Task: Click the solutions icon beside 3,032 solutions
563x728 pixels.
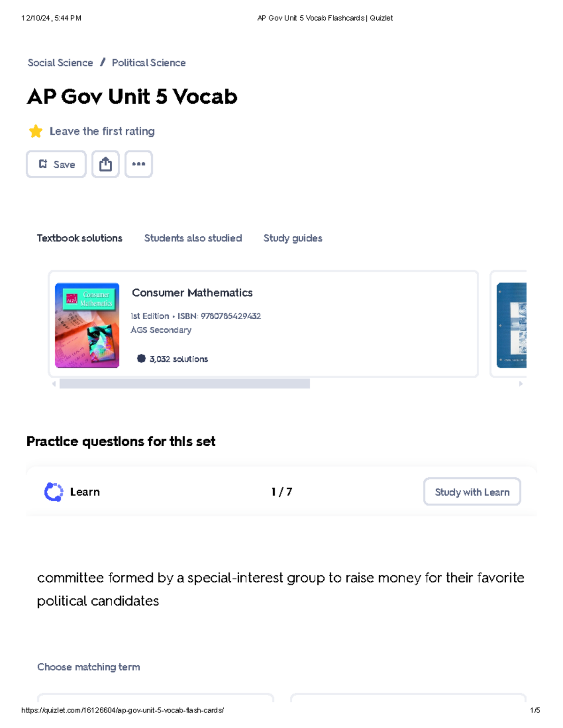Action: pos(141,358)
